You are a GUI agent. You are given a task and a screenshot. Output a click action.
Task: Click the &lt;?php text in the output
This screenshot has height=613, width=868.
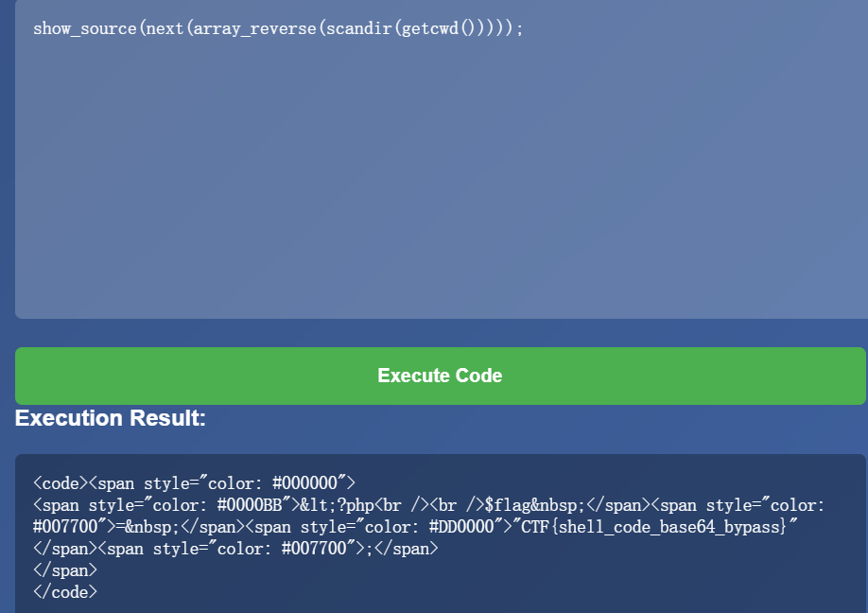[338, 505]
